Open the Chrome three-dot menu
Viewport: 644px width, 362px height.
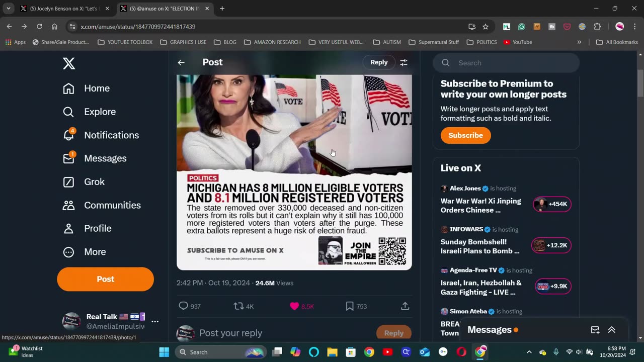tap(634, 27)
